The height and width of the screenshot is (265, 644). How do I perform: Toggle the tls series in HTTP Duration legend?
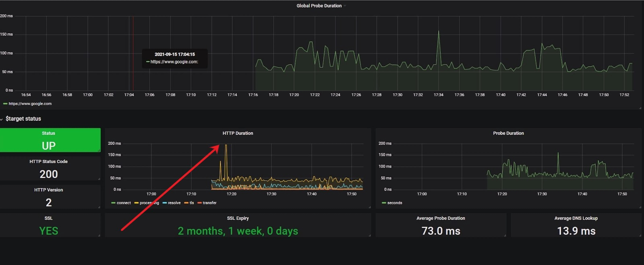click(x=192, y=203)
